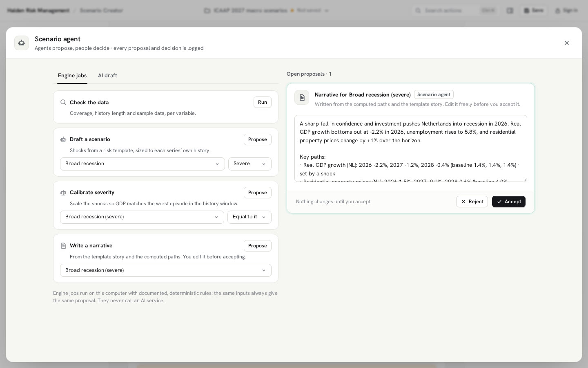Click the robot icon beside Draft a scenario
The image size is (588, 368).
pos(63,139)
